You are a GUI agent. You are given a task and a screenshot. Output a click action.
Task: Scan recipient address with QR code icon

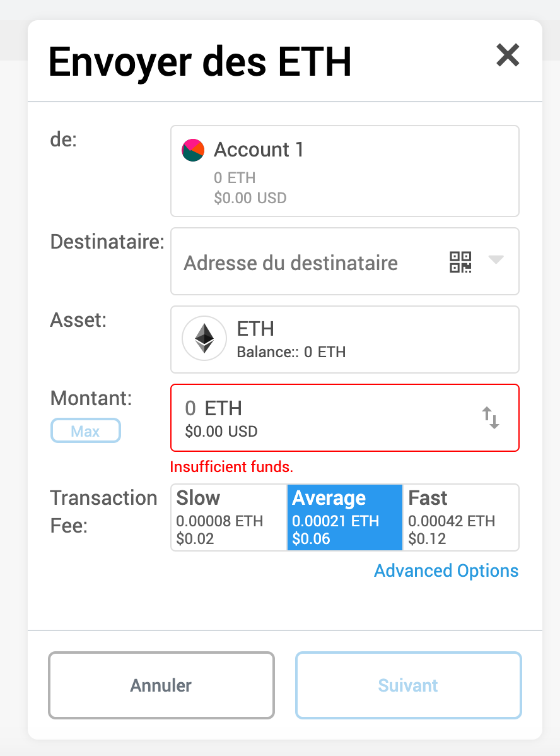(x=460, y=262)
